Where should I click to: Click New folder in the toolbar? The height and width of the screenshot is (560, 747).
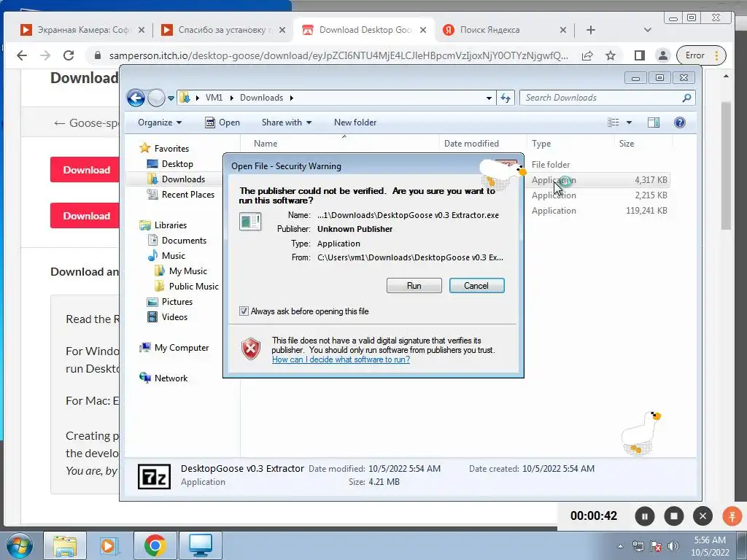[355, 122]
